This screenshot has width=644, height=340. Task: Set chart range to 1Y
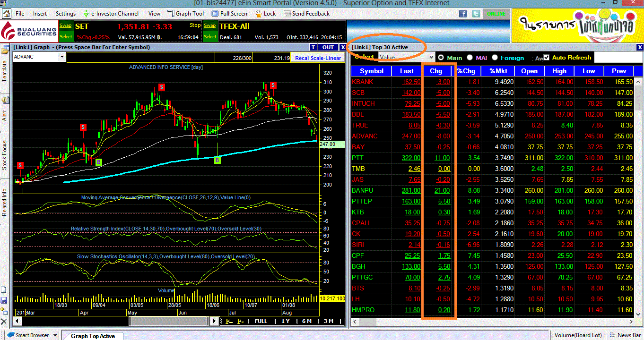click(286, 322)
